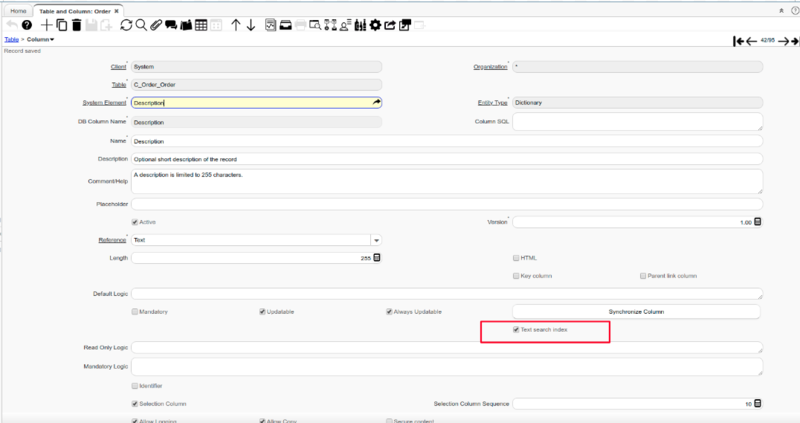
Task: Open the Help question mark icon
Action: pyautogui.click(x=25, y=24)
